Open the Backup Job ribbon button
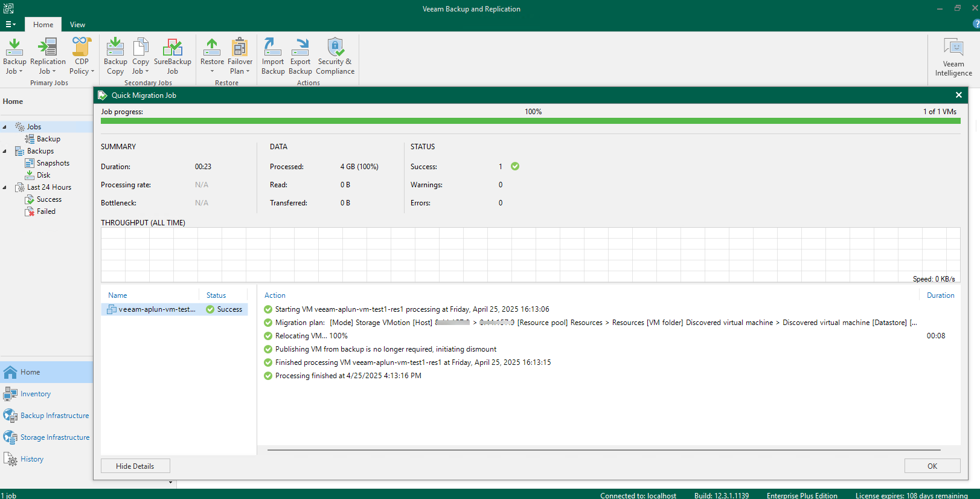 coord(14,56)
